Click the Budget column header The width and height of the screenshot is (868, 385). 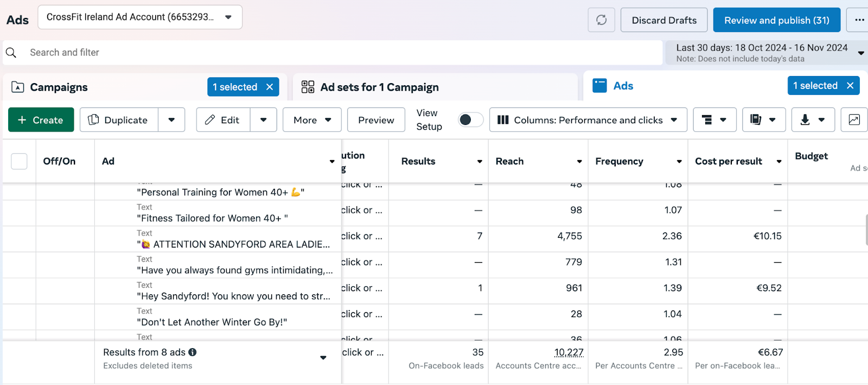pyautogui.click(x=811, y=156)
